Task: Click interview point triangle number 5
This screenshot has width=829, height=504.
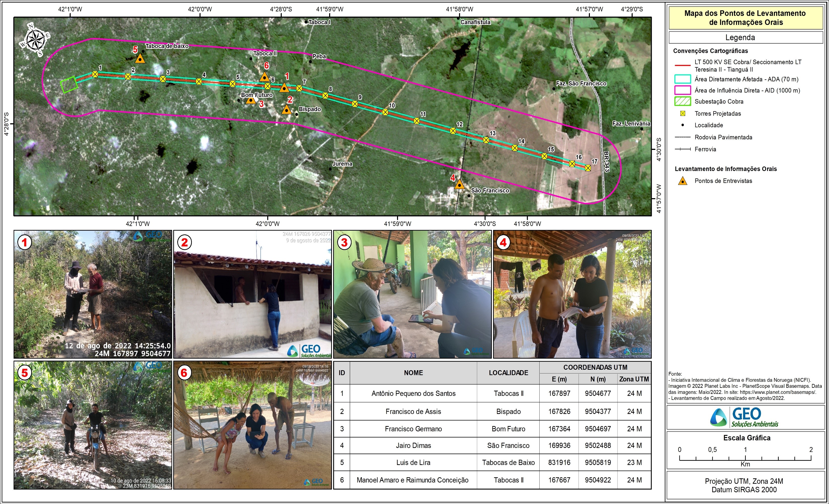Action: click(x=140, y=59)
